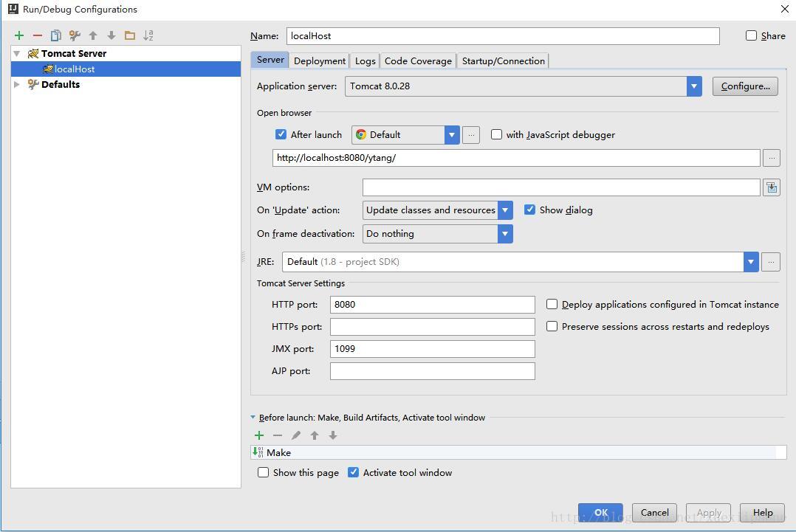The image size is (796, 532).
Task: Click the edit defaults wrench icon
Action: [x=75, y=35]
